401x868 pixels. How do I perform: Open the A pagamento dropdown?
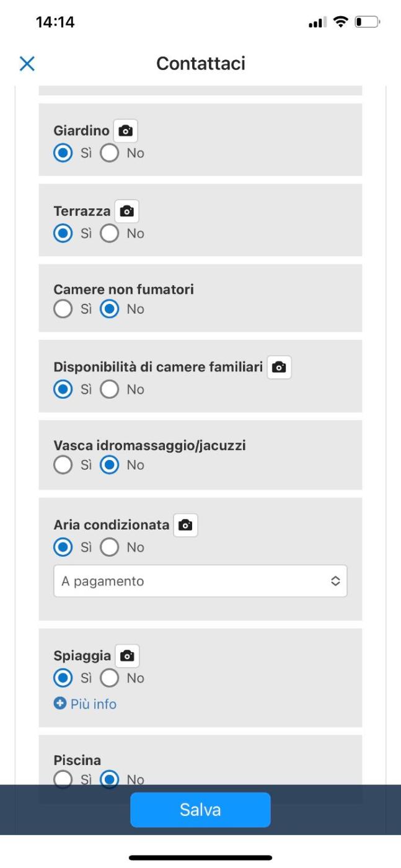[x=200, y=581]
